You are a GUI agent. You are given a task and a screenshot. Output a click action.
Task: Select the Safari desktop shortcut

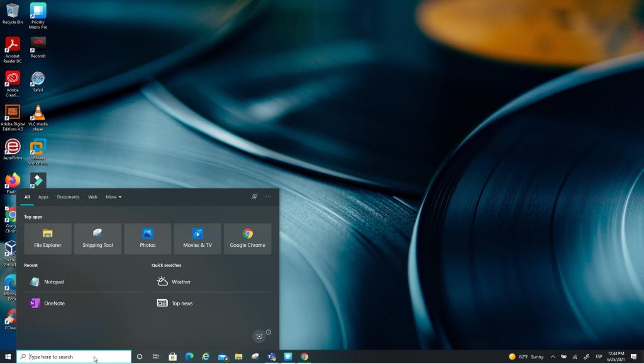(x=38, y=81)
